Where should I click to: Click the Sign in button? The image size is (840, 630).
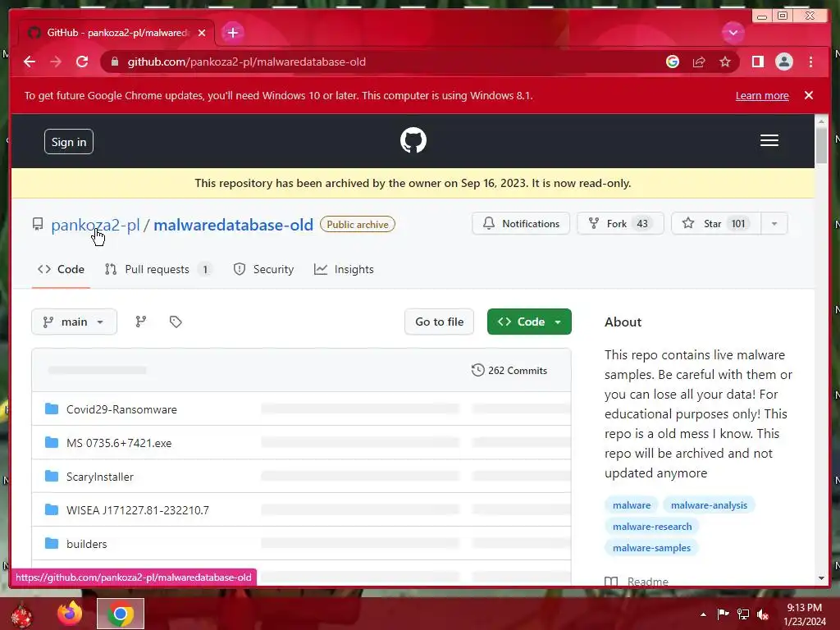coord(69,141)
